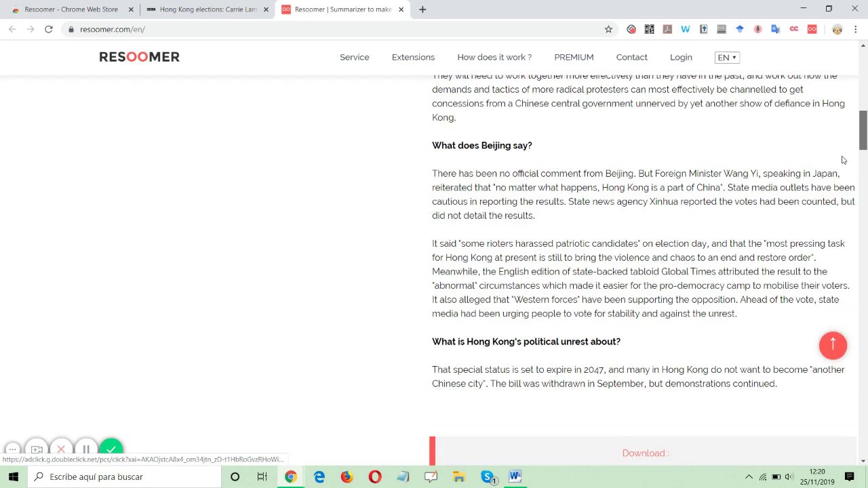This screenshot has height=488, width=868.
Task: Open File Explorer from taskbar
Action: pos(458,476)
